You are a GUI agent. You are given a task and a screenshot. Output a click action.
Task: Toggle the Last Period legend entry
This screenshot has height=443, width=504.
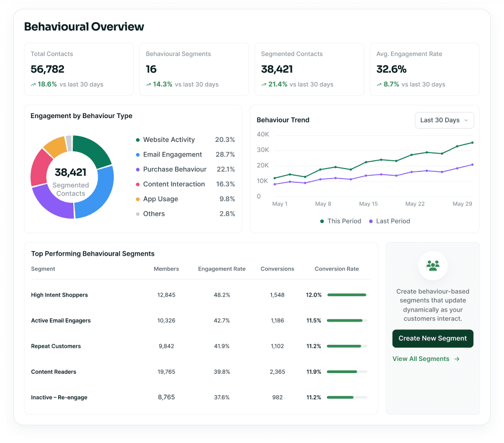390,221
